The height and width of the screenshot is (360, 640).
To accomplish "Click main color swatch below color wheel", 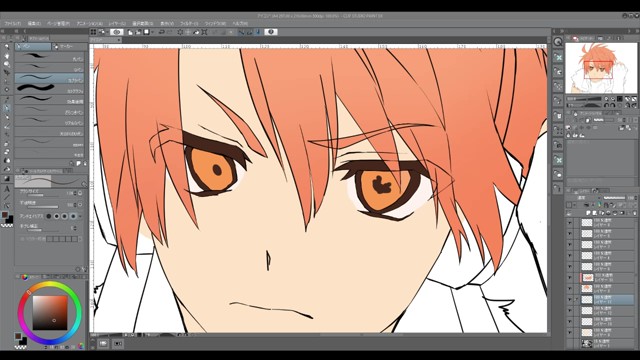I will [x=18, y=336].
